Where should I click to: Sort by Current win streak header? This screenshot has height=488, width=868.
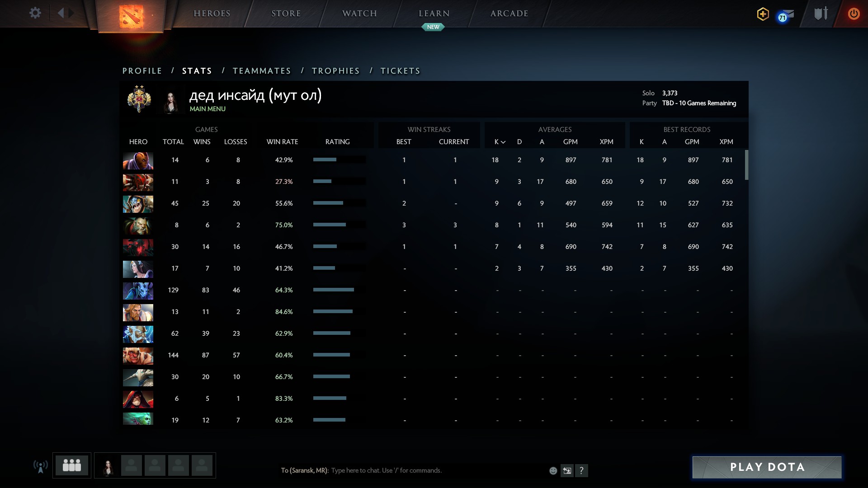pos(454,142)
